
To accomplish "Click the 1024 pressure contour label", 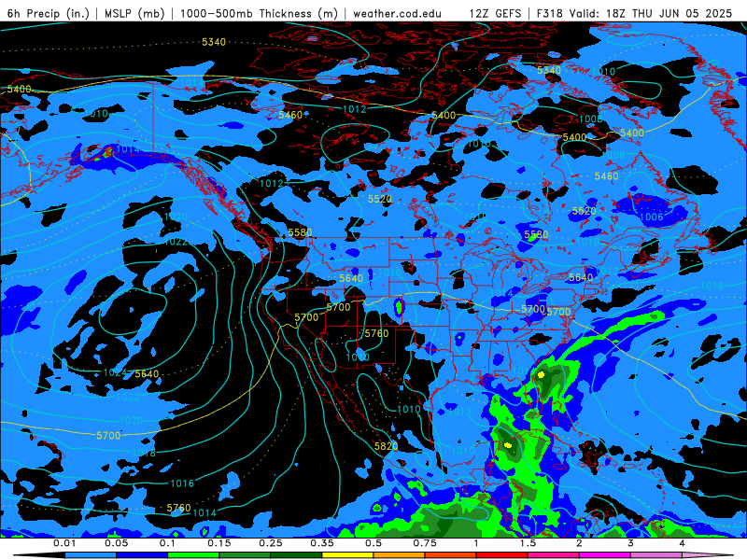I will (115, 372).
